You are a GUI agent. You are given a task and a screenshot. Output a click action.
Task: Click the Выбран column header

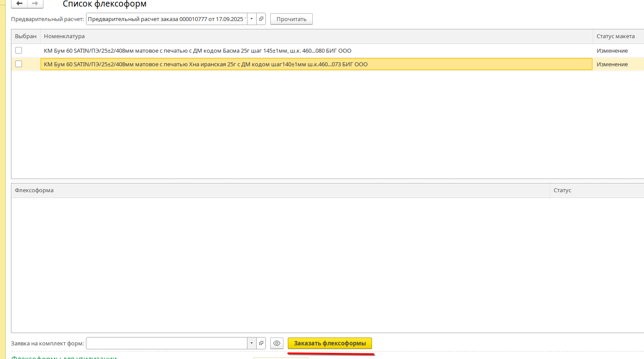tap(25, 36)
